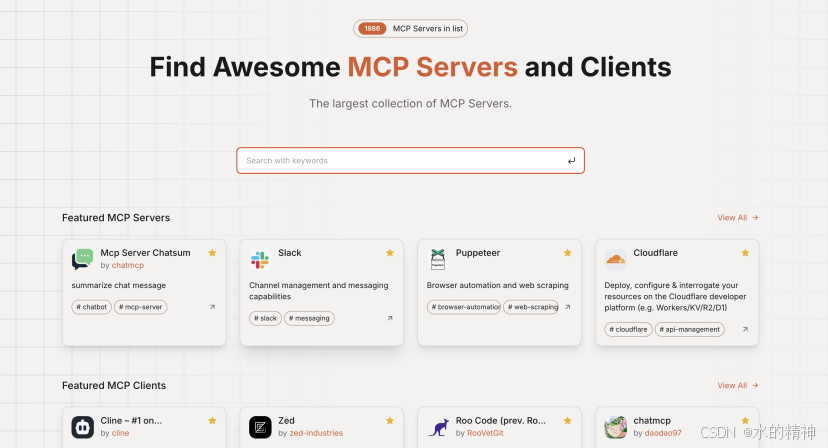Image resolution: width=828 pixels, height=448 pixels.
Task: Open the Puppeteer card title
Action: (x=478, y=253)
